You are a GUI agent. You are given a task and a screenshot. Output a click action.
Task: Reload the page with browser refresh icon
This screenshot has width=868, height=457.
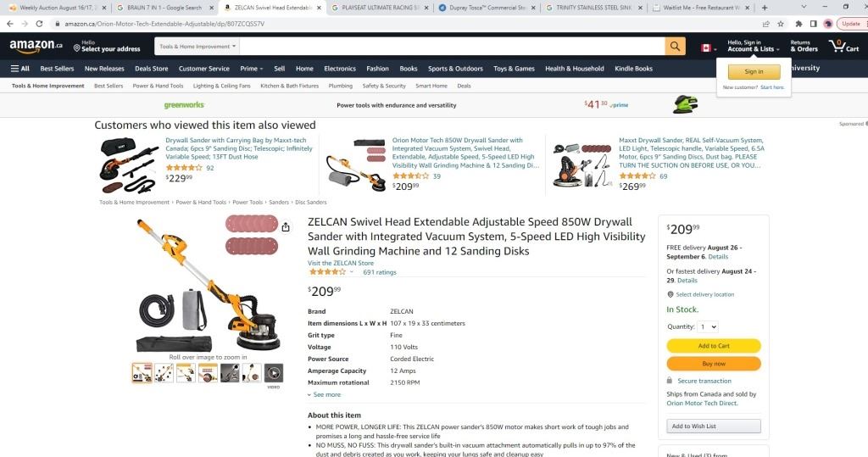[x=39, y=24]
